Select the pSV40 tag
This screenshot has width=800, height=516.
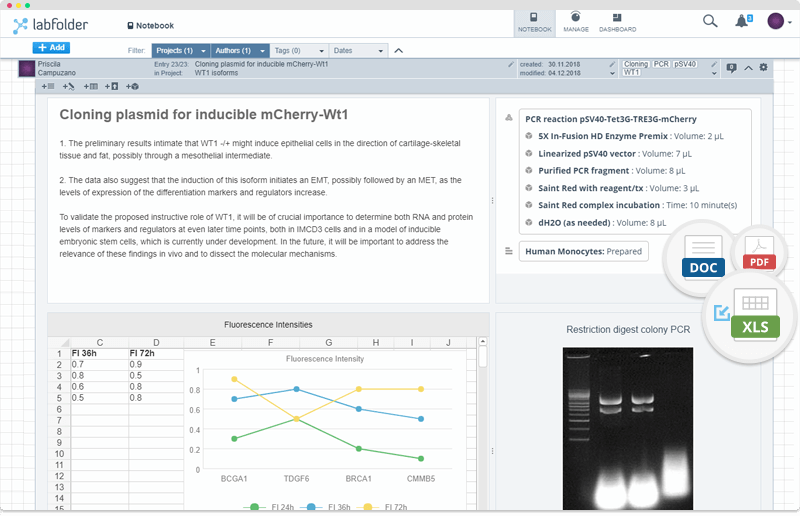coord(685,64)
